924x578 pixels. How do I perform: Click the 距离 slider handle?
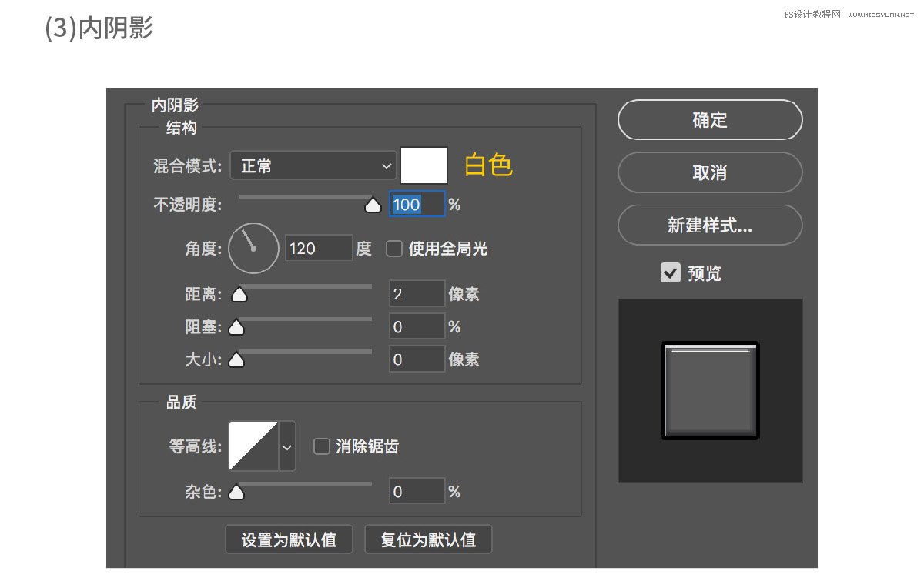239,294
